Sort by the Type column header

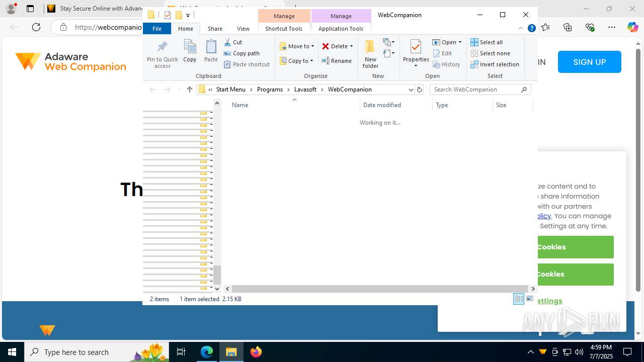click(x=462, y=105)
